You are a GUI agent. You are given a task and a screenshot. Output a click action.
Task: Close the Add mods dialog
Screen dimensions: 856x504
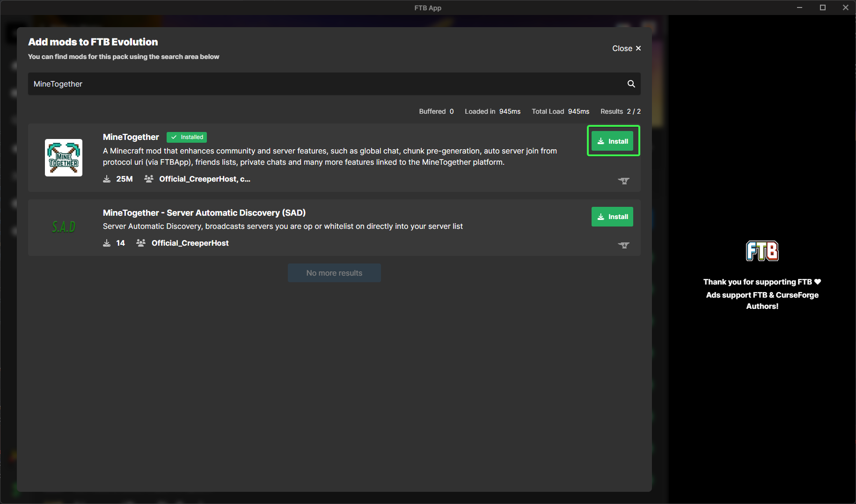pos(626,48)
